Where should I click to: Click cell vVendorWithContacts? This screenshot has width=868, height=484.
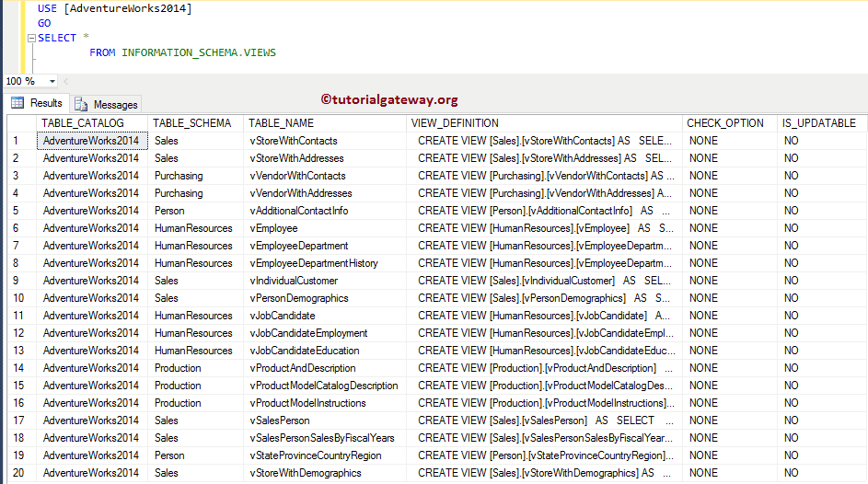point(325,176)
